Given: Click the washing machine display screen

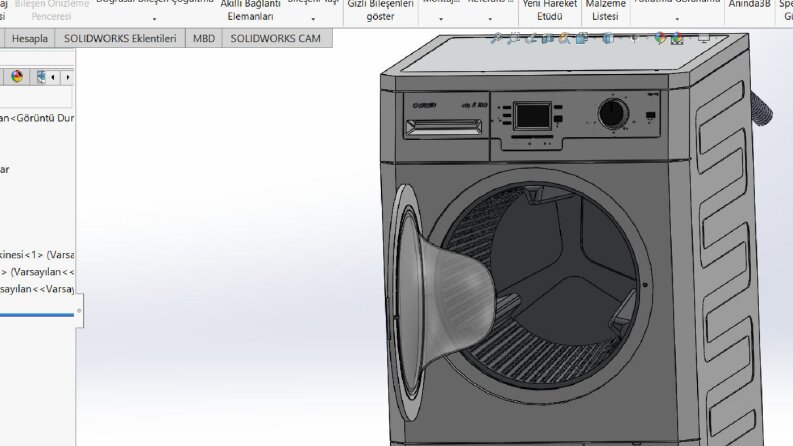Looking at the screenshot, I should pos(533,116).
